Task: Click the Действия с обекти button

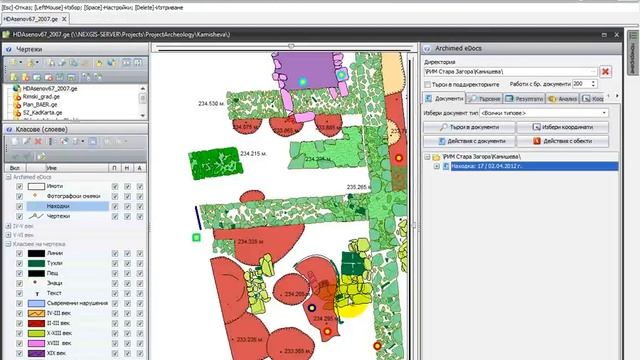Action: 563,141
